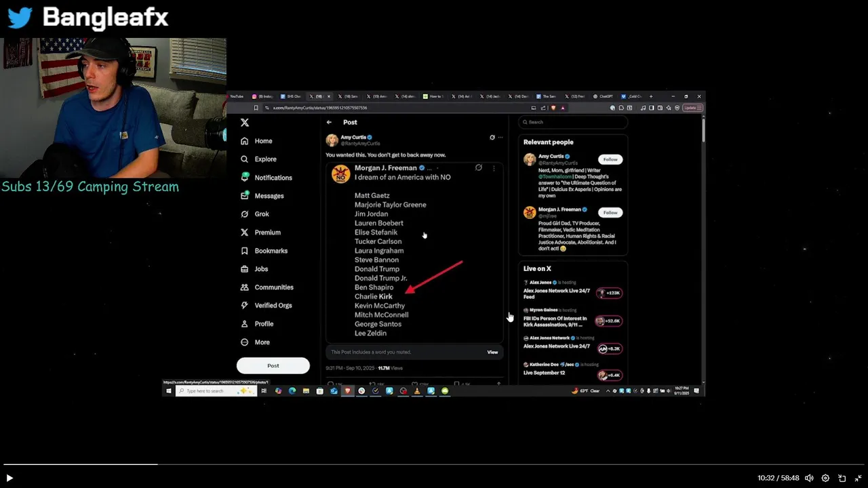Open Messages in the X sidebar
Viewport: 868px width, 488px height.
[262, 196]
